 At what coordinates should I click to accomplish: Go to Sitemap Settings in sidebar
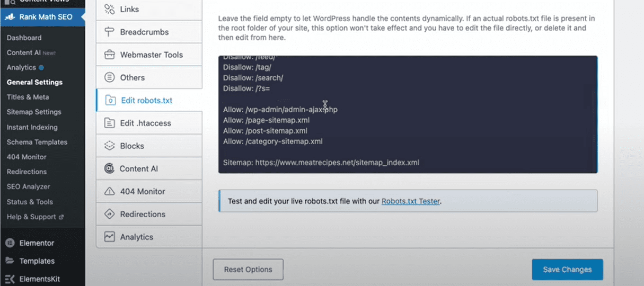(34, 112)
